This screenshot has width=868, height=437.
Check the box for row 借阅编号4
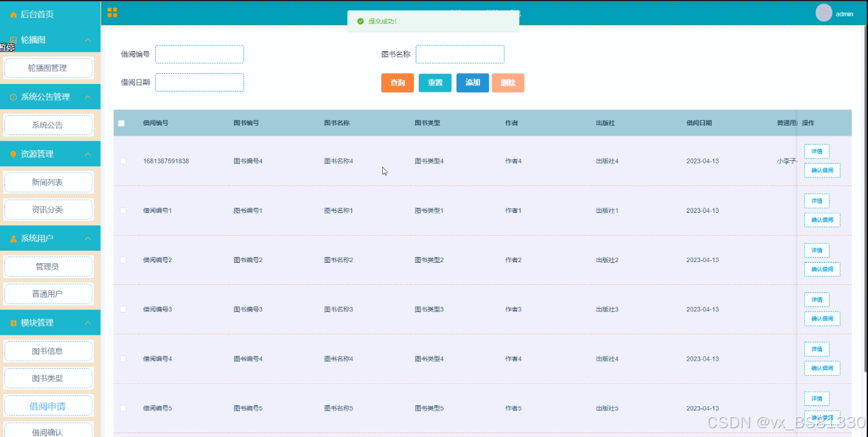123,359
